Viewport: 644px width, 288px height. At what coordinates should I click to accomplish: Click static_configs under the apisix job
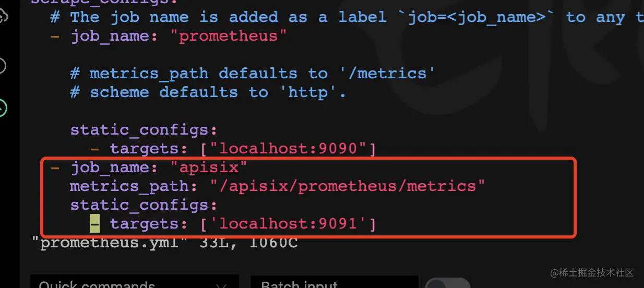coord(144,205)
